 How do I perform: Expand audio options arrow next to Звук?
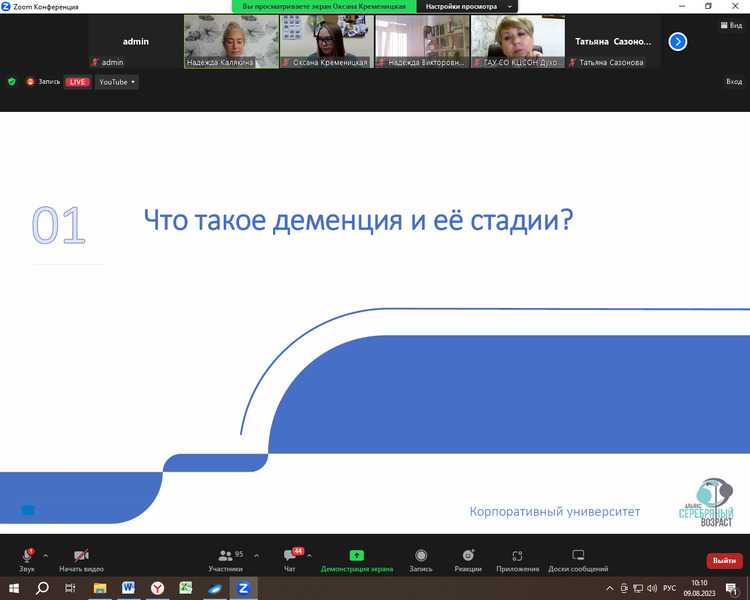pos(46,555)
